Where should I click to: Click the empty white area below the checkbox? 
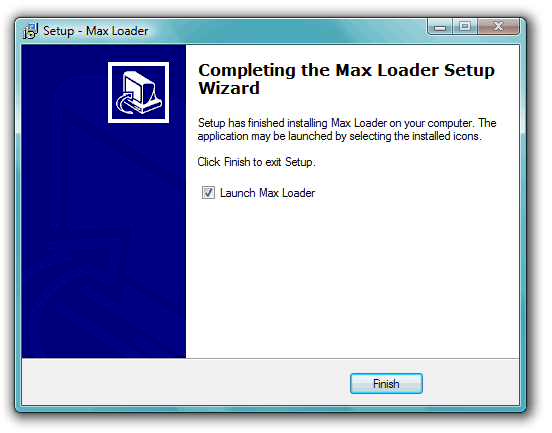click(x=352, y=278)
